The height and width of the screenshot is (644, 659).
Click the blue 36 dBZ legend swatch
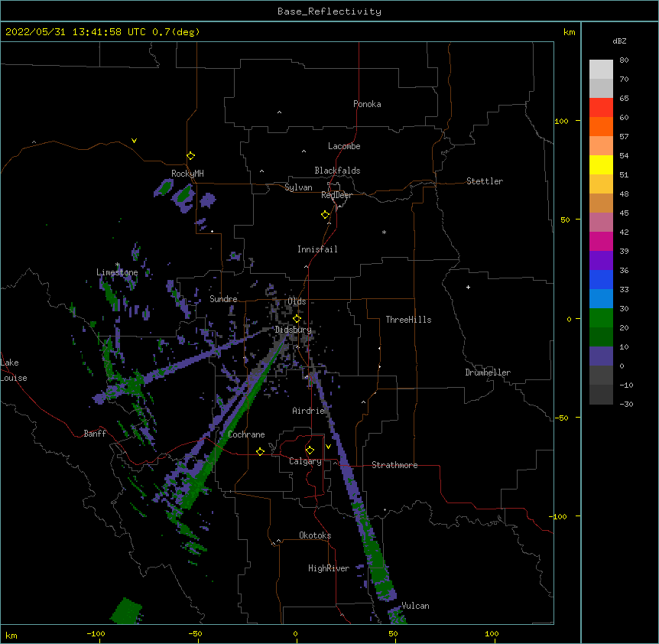[601, 279]
